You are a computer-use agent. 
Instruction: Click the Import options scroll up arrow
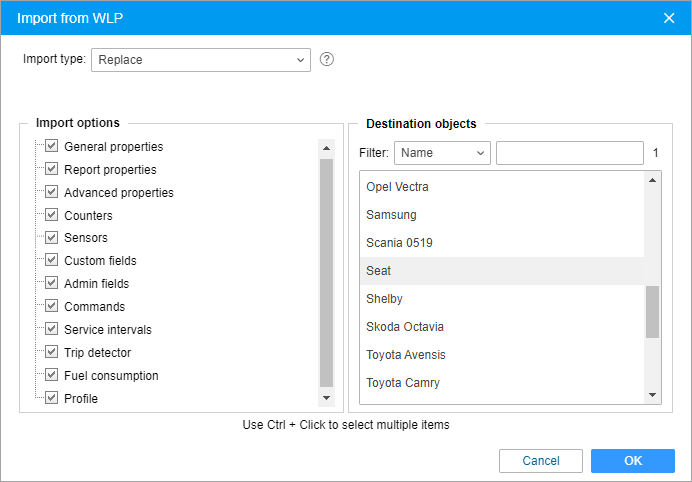coord(326,148)
